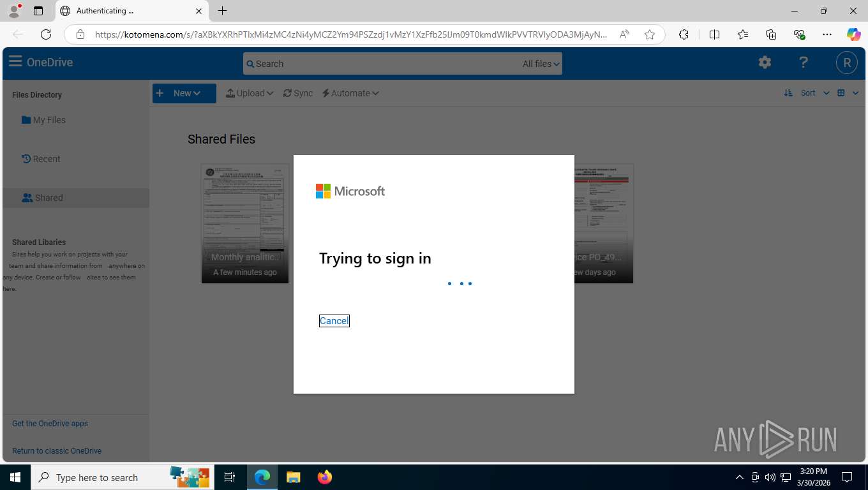The height and width of the screenshot is (490, 868).
Task: Reload the page with refresh button
Action: [x=45, y=34]
